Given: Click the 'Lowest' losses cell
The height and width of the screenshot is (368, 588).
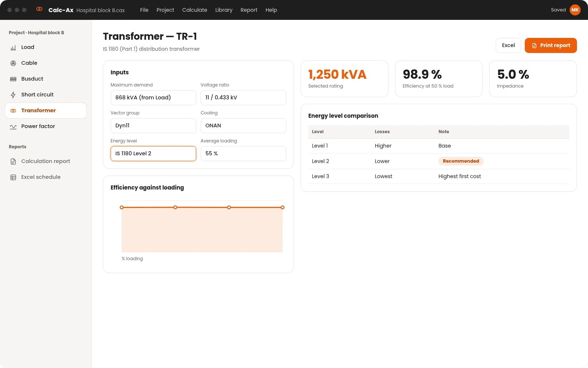Looking at the screenshot, I should click(383, 176).
